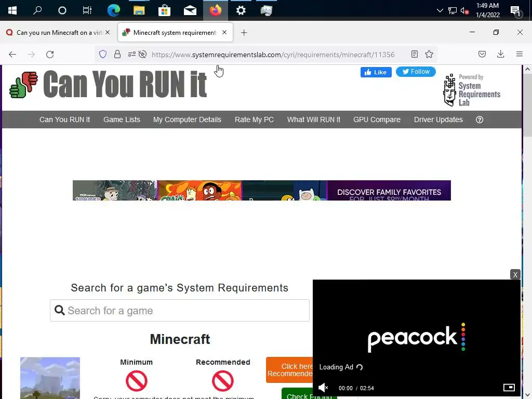The image size is (532, 399).
Task: Click the Minecraft game thumbnail
Action: 50,378
